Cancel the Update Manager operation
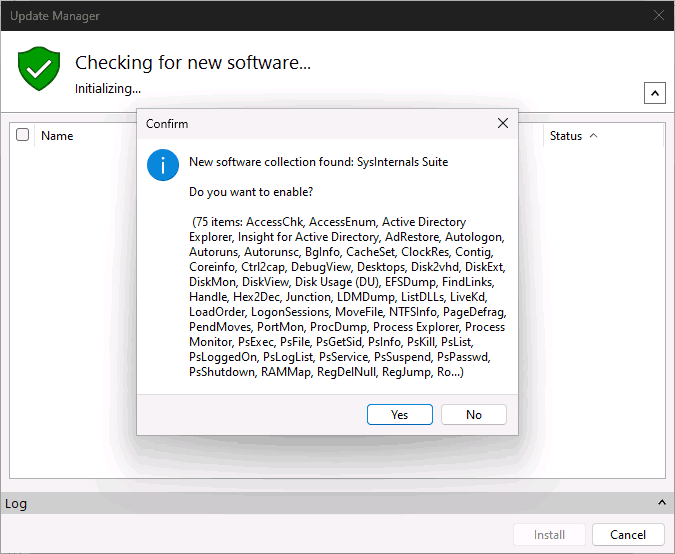This screenshot has height=554, width=675. pos(628,535)
